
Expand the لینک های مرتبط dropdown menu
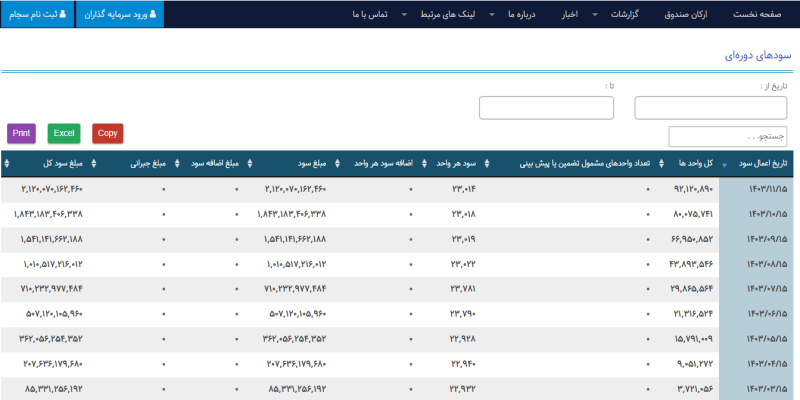click(447, 14)
